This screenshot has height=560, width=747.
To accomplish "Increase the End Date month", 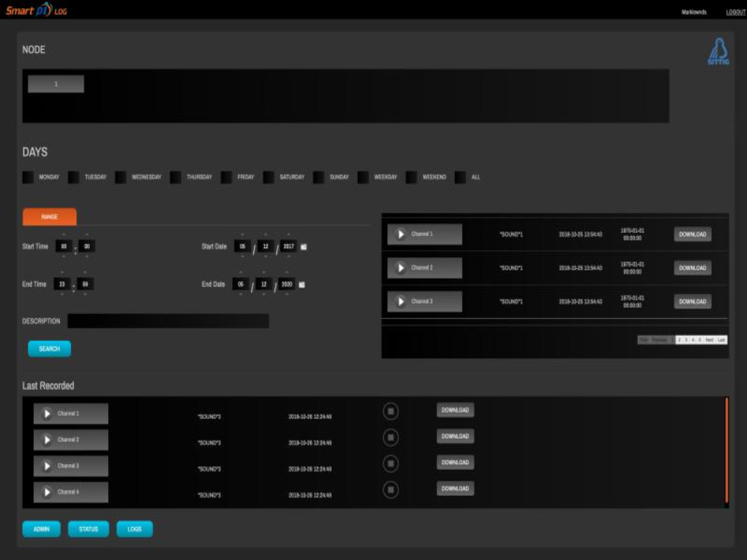I will click(264, 273).
